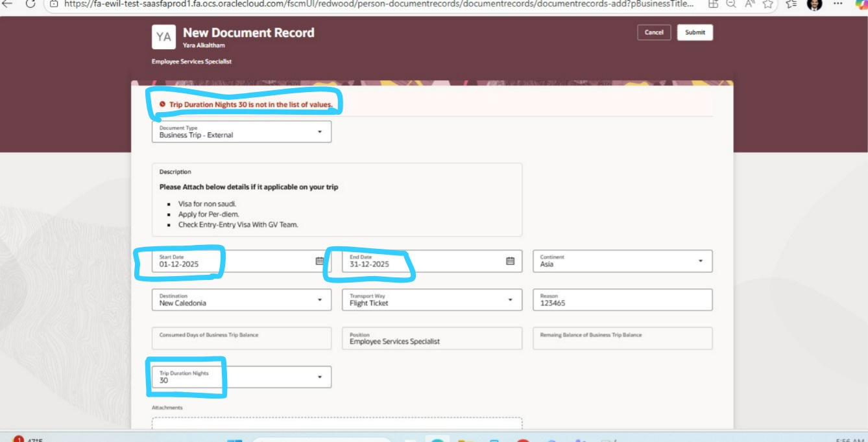Click the Attachments drop zone
The width and height of the screenshot is (868, 442).
(337, 423)
